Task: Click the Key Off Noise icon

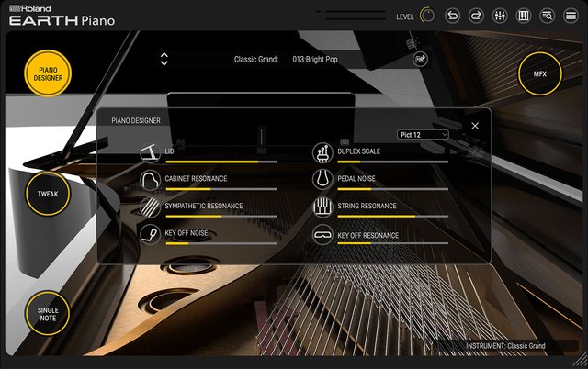Action: pos(150,234)
